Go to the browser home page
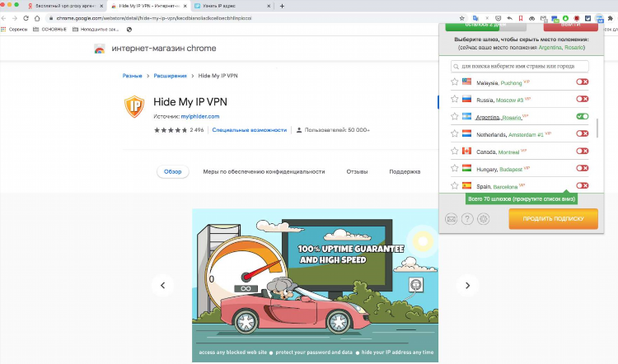 tap(37, 18)
